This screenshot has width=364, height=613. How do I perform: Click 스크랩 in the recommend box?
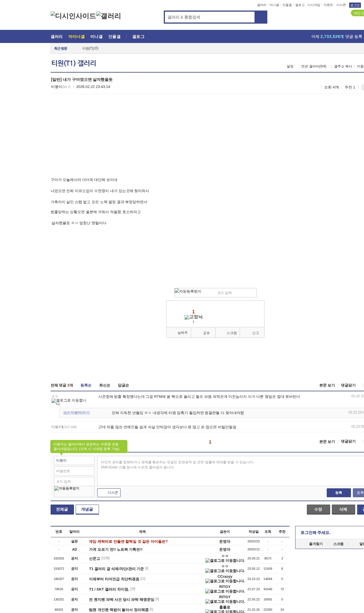point(228,333)
